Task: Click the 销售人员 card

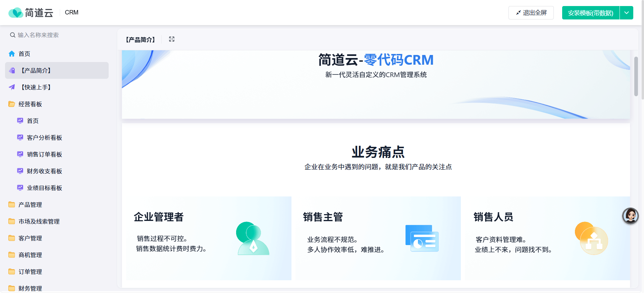Action: pyautogui.click(x=547, y=238)
